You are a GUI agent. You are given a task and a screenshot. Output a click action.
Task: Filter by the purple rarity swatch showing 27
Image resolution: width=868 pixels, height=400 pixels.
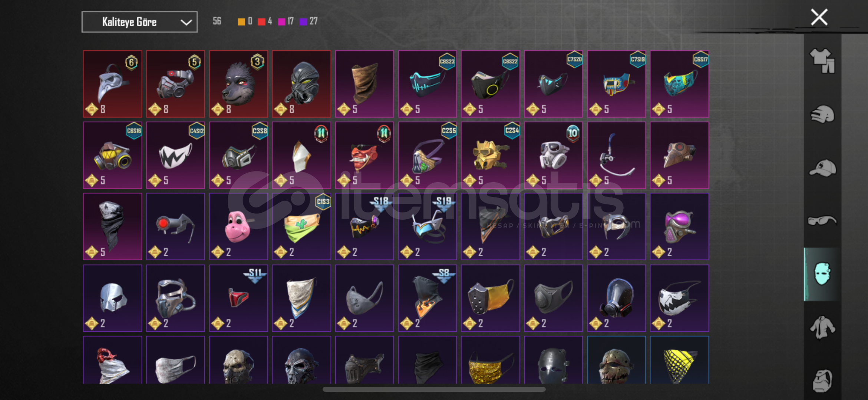point(303,21)
